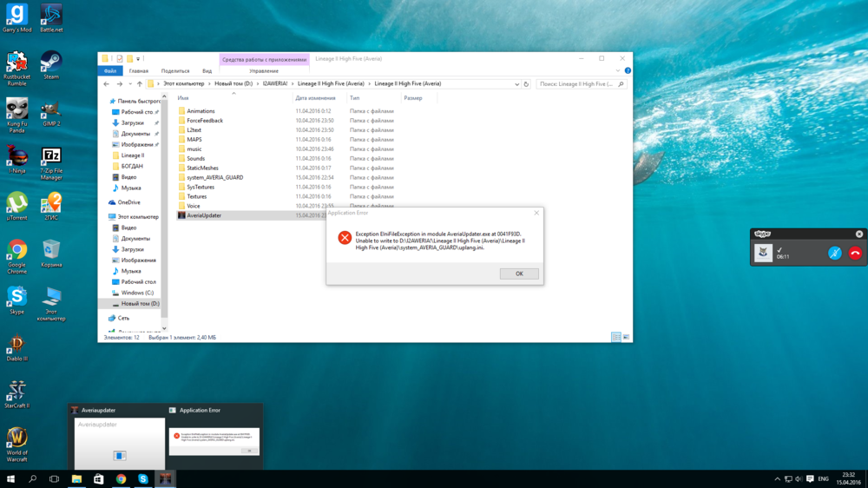Select the Application Error taskbar preview thumbnail
This screenshot has width=868, height=488.
(214, 436)
